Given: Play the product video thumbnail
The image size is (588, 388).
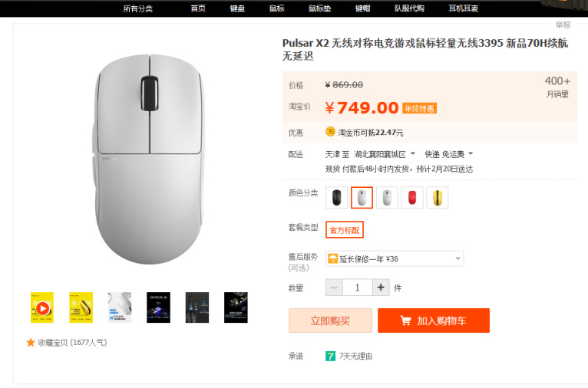Looking at the screenshot, I should [x=42, y=307].
